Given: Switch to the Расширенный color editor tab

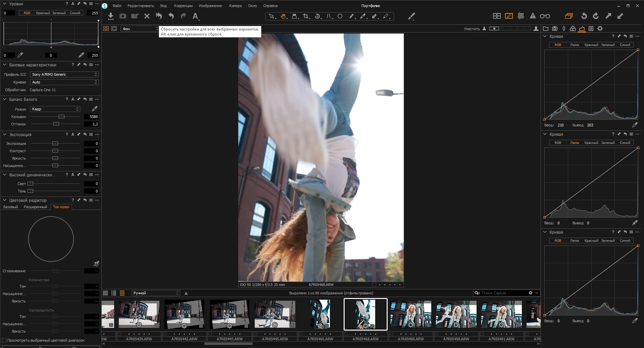Looking at the screenshot, I should tap(35, 207).
